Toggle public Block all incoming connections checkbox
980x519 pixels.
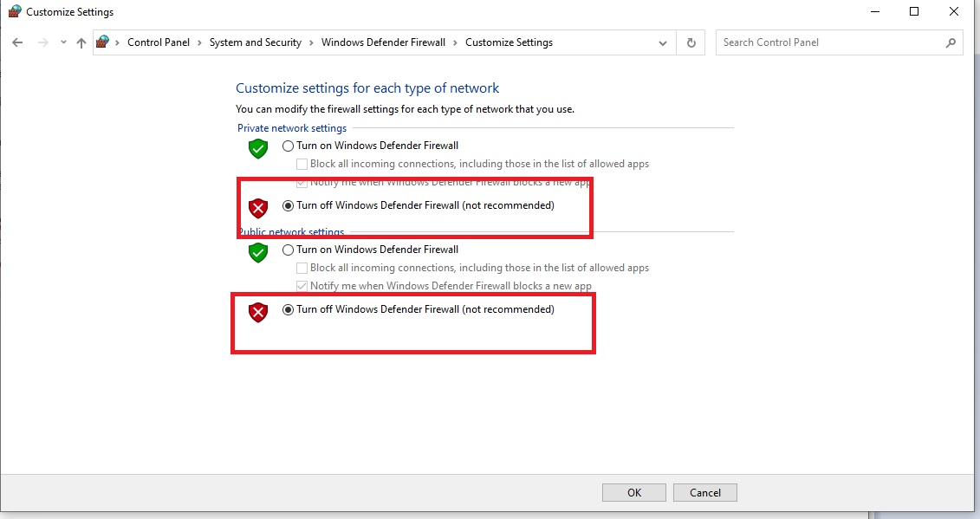(302, 268)
